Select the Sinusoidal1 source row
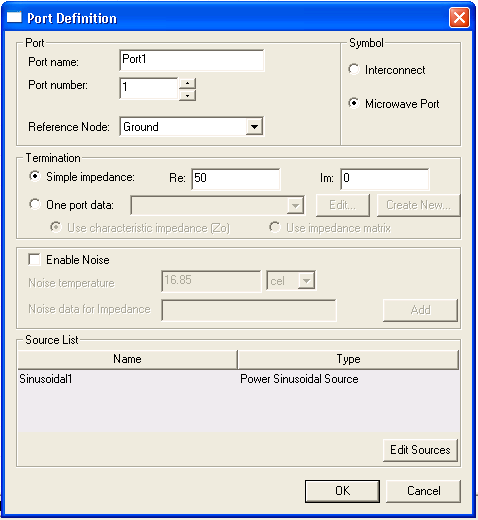Screen dimensions: 478x520 (x=239, y=379)
